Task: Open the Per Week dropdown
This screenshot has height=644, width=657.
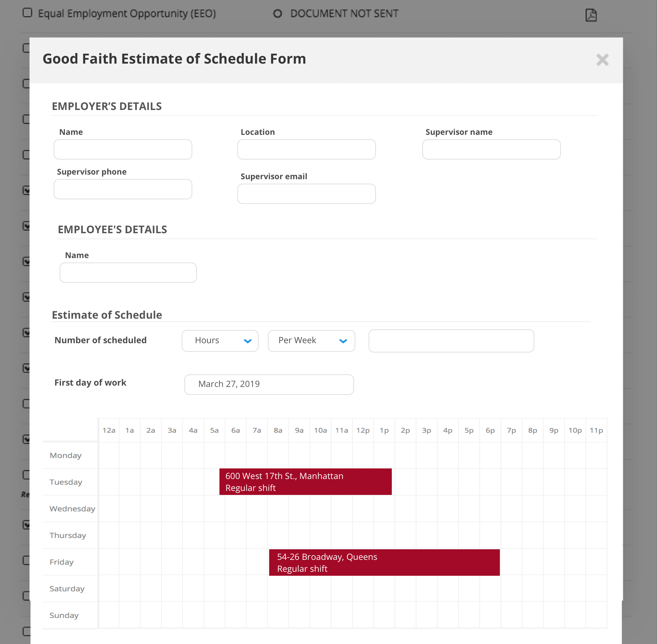Action: pyautogui.click(x=311, y=341)
